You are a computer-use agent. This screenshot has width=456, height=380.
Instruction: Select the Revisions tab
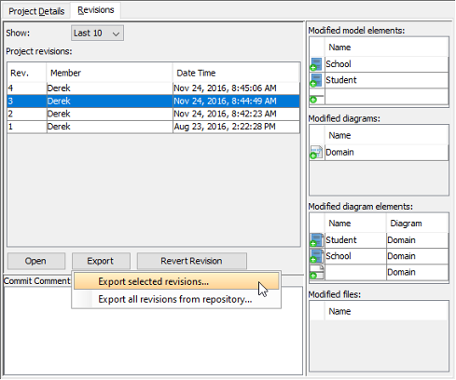[x=96, y=10]
